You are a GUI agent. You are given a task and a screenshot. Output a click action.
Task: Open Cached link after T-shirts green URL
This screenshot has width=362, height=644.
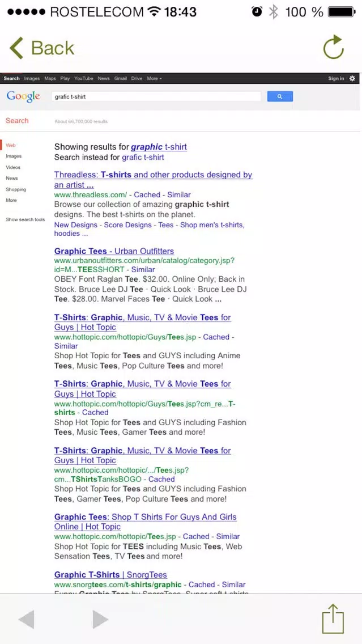tap(95, 412)
